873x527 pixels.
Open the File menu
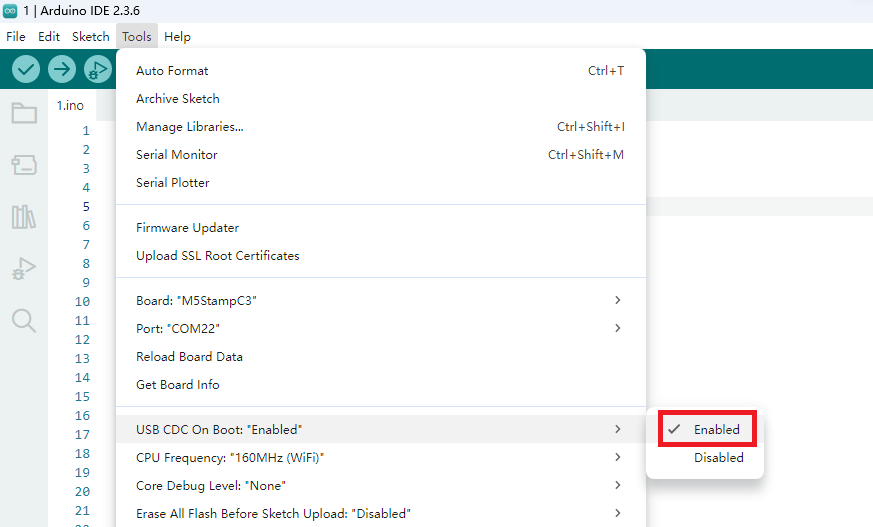[x=16, y=37]
